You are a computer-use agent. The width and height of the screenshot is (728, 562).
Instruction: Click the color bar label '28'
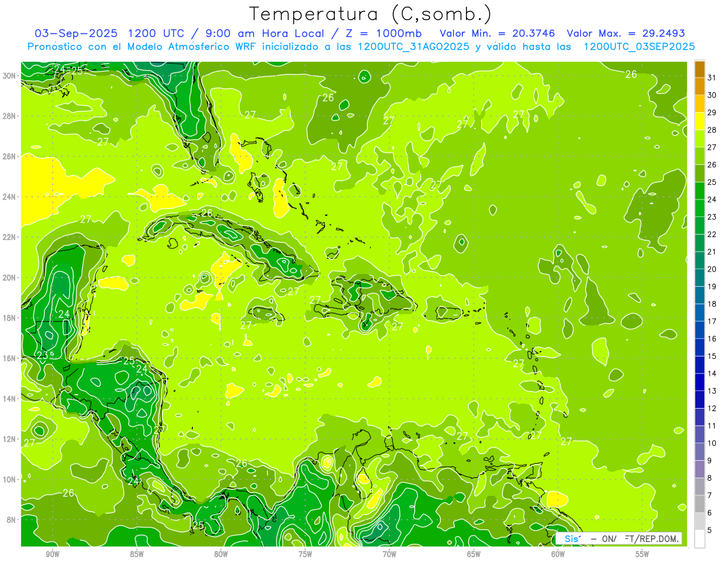712,130
